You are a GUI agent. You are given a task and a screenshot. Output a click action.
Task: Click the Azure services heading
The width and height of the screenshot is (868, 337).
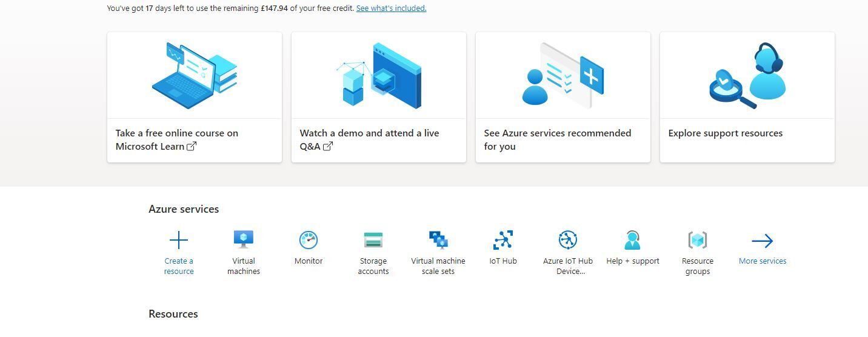point(184,209)
